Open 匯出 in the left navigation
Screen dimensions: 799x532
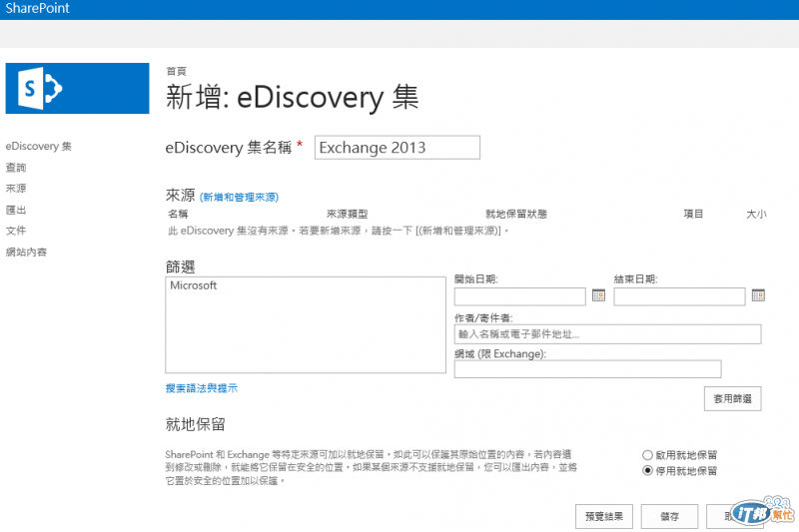click(16, 210)
